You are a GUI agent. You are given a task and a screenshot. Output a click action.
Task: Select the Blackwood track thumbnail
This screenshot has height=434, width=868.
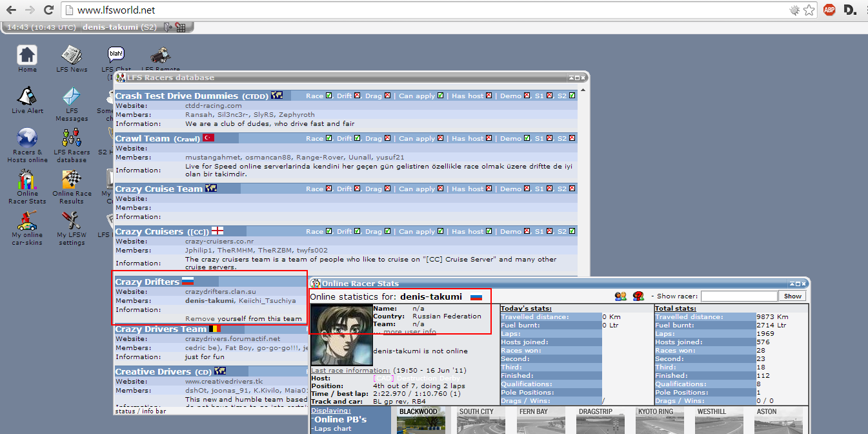(x=421, y=420)
